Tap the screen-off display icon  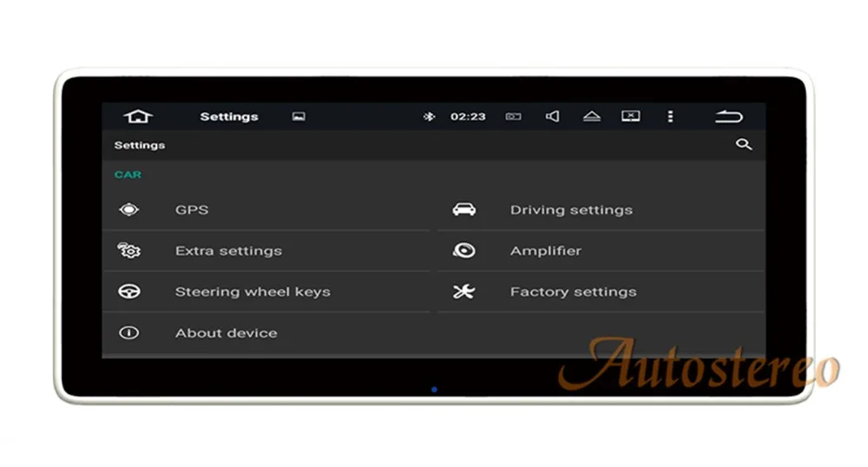click(x=630, y=116)
